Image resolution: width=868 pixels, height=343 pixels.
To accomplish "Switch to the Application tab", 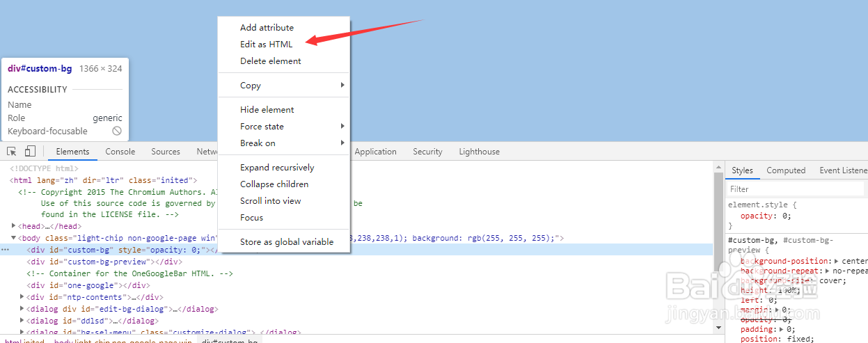I will [x=375, y=152].
